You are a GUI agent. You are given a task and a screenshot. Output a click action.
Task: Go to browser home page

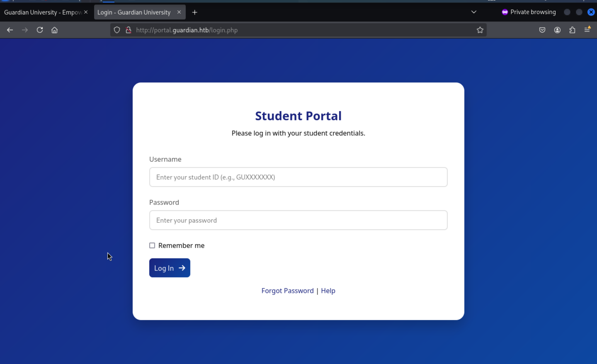(x=55, y=30)
